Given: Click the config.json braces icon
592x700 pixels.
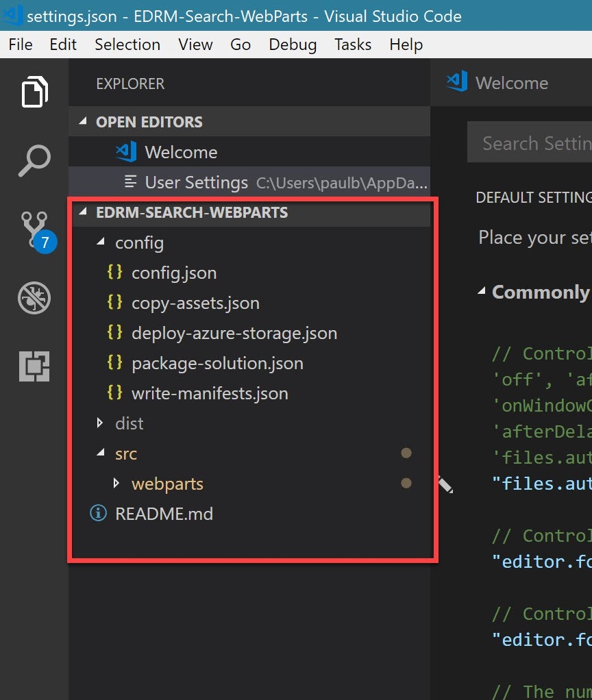Looking at the screenshot, I should 115,273.
